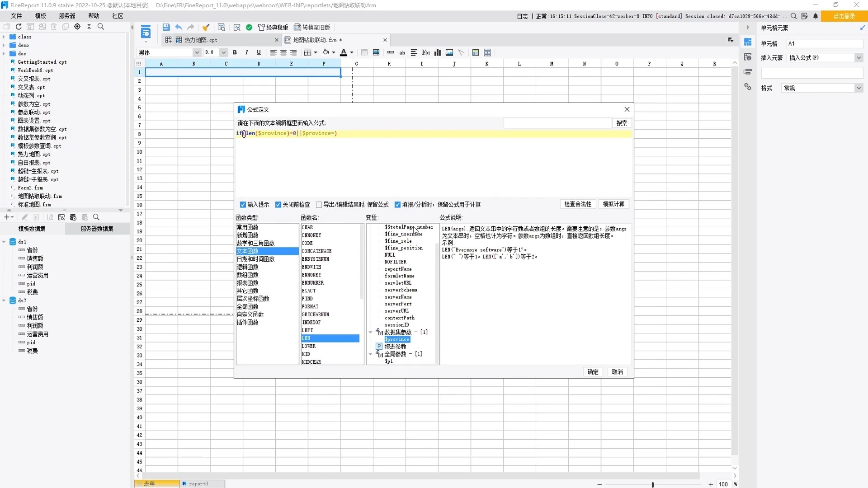Click the search magnifier in top bar
Image resolution: width=868 pixels, height=488 pixels.
(793, 16)
